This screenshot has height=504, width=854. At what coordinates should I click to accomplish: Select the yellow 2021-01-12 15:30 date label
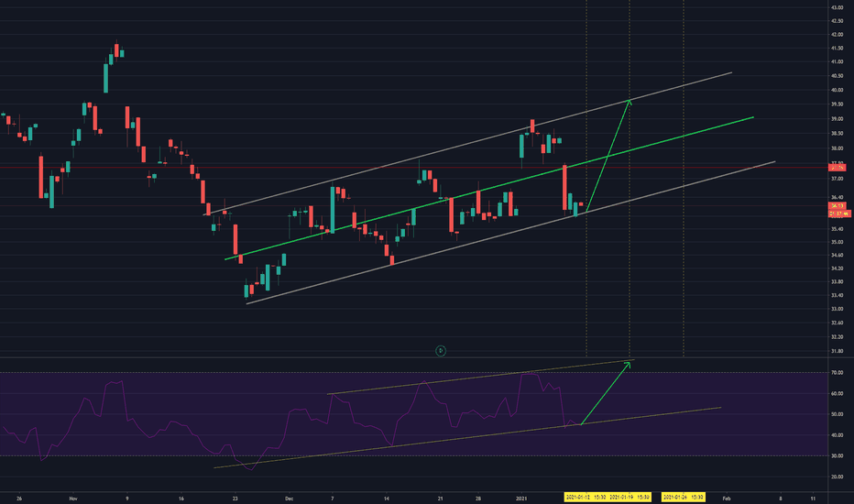586,497
